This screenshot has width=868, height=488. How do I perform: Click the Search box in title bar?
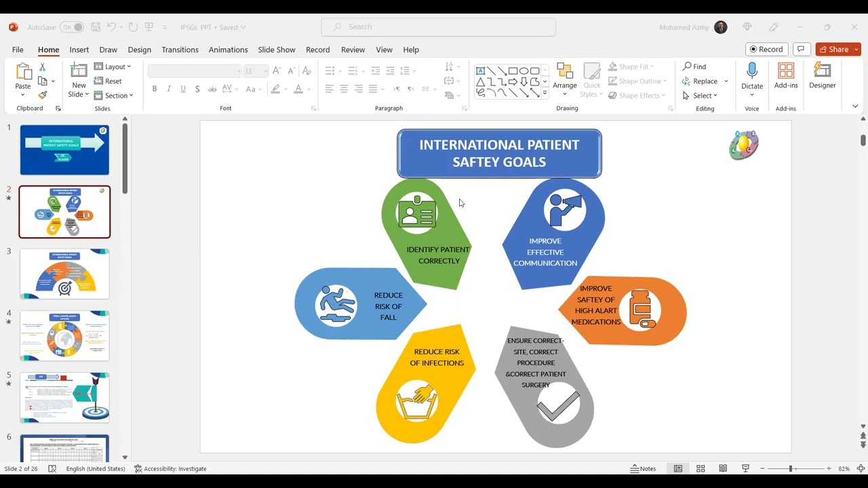click(438, 27)
